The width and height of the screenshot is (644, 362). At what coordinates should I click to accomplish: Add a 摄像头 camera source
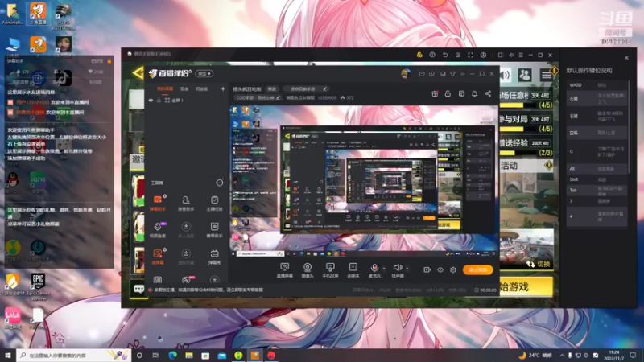point(308,270)
